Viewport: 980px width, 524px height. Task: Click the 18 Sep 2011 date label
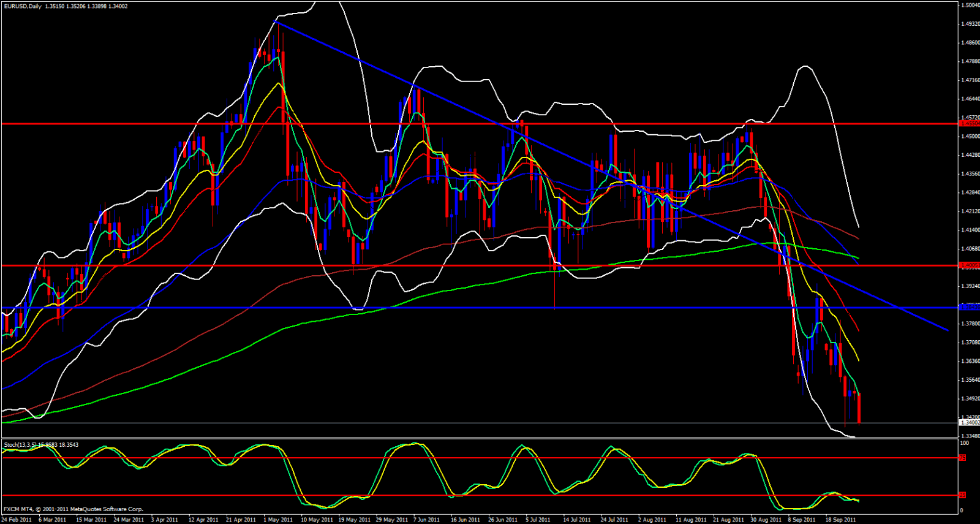(x=840, y=520)
